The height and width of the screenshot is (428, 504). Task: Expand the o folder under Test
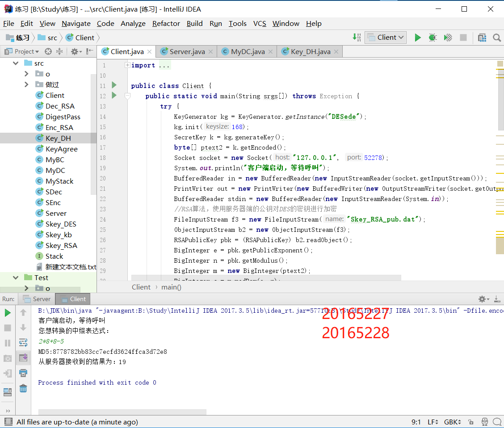(26, 288)
